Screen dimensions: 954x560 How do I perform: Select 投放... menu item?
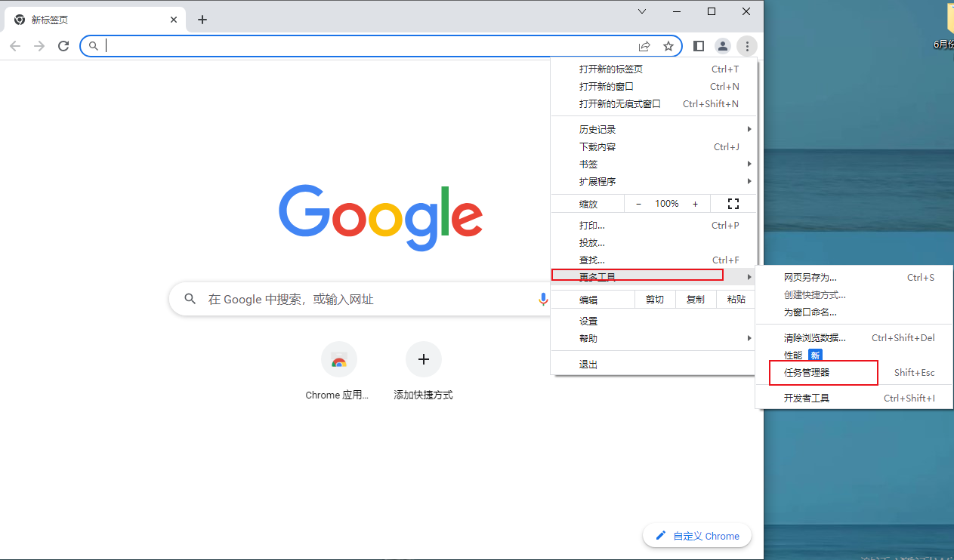pos(653,242)
